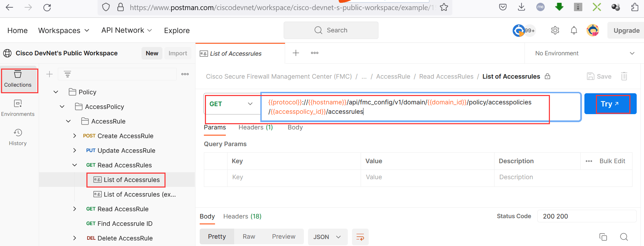Collapse the AccessPolicy folder
The width and height of the screenshot is (644, 246).
coord(62,106)
